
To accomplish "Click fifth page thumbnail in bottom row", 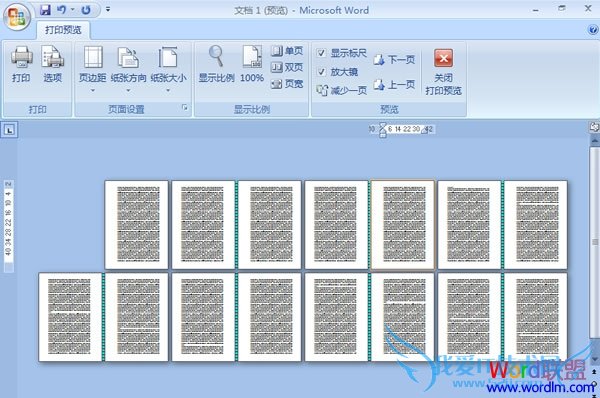I will [336, 317].
